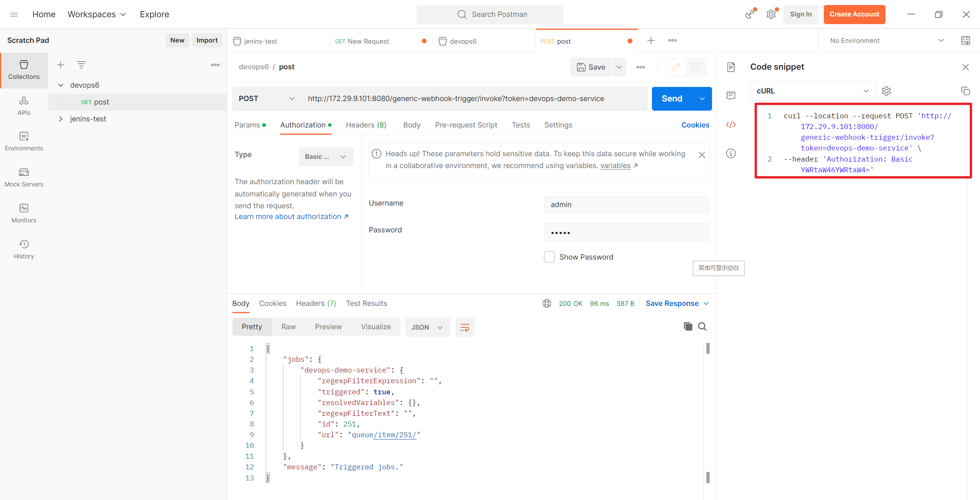
Task: Open the request Info icon in the right sidebar
Action: pyautogui.click(x=731, y=154)
